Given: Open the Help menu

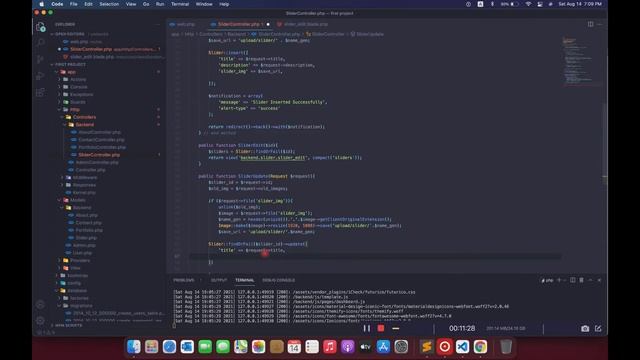Looking at the screenshot, I should pyautogui.click(x=224, y=4).
